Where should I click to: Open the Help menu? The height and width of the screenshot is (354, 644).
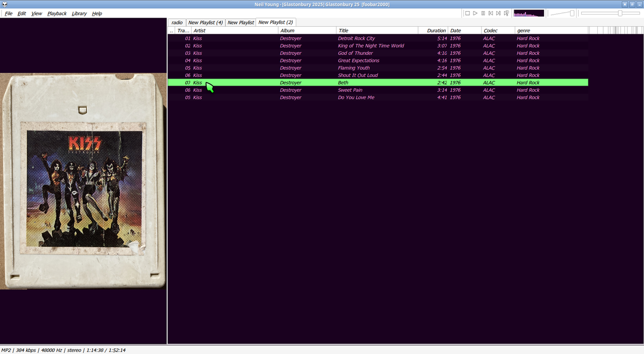coord(97,14)
